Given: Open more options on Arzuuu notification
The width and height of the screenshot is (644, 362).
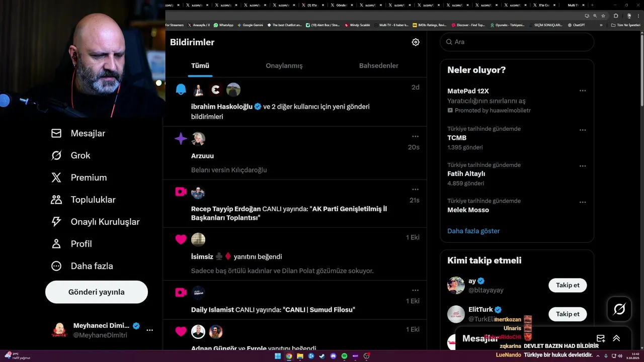Looking at the screenshot, I should tap(415, 136).
